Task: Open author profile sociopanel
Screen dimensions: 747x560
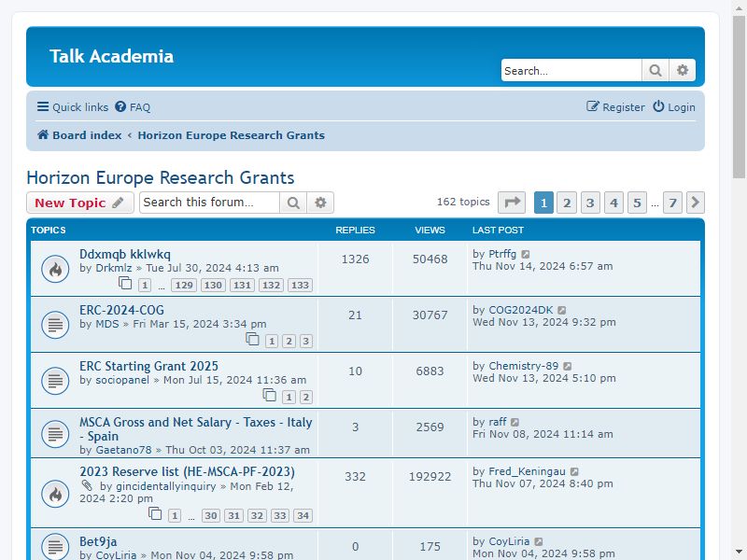Action: (x=122, y=380)
